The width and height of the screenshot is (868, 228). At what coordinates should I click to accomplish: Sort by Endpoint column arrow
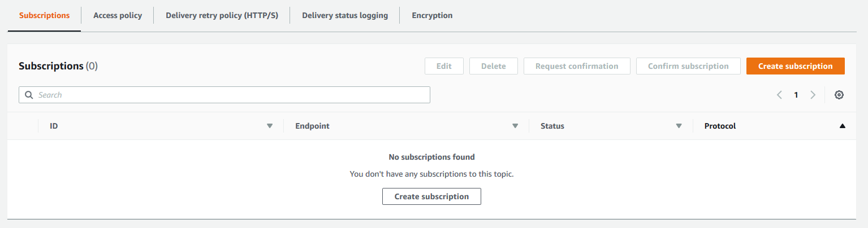pyautogui.click(x=515, y=126)
